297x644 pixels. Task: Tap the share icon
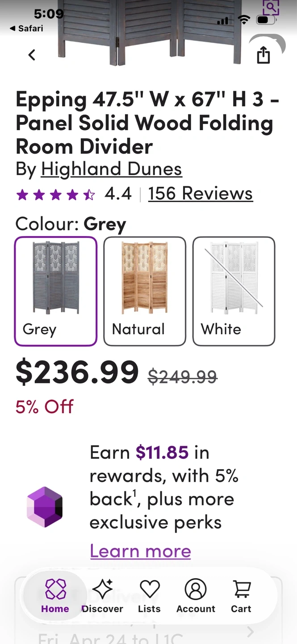264,55
